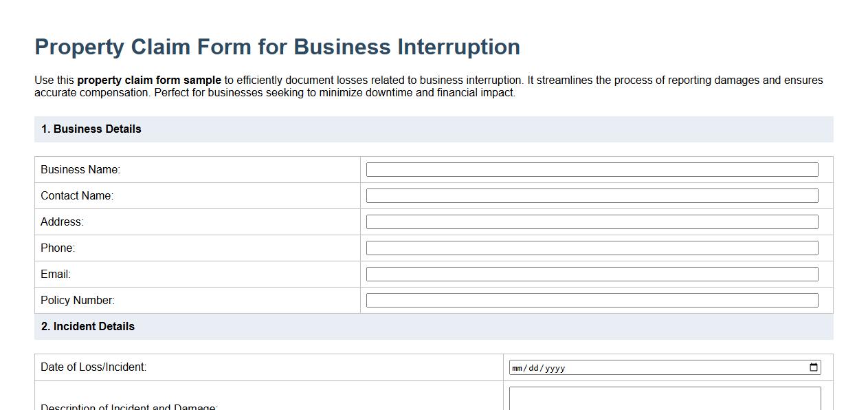Click the Policy Number input box

(591, 299)
